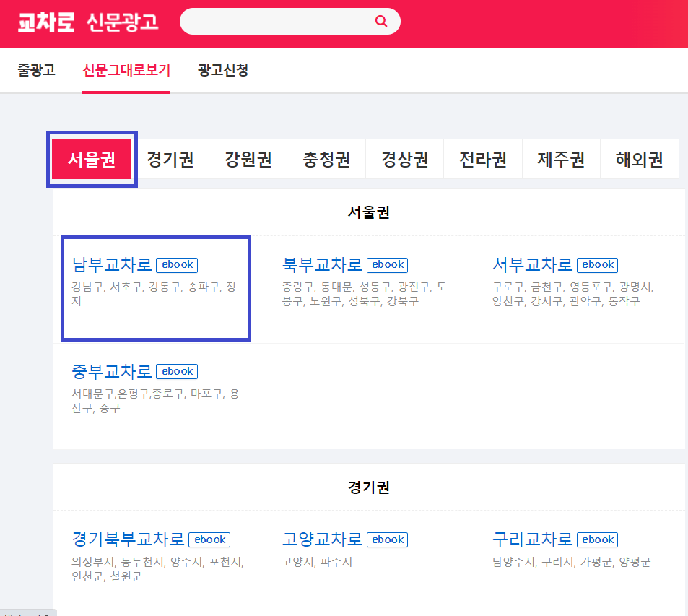Select the 신문그대로보기 menu item
Viewport: 688px width, 616px height.
(x=126, y=70)
